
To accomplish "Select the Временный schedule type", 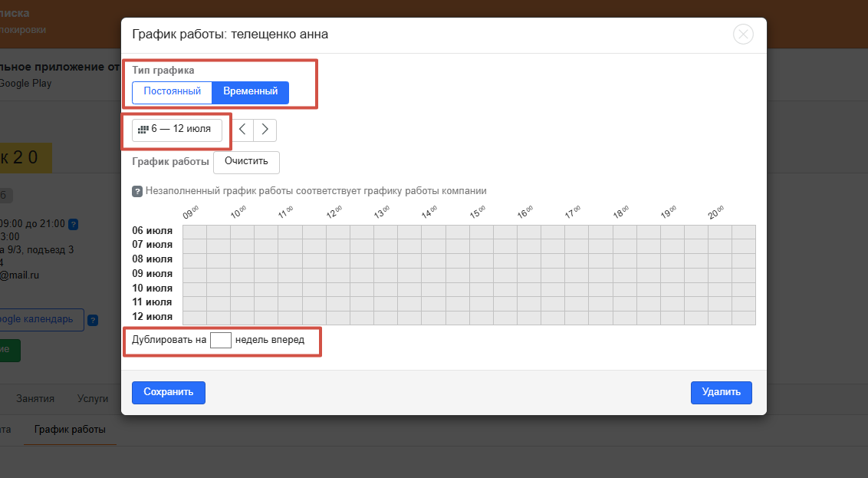I will [250, 92].
